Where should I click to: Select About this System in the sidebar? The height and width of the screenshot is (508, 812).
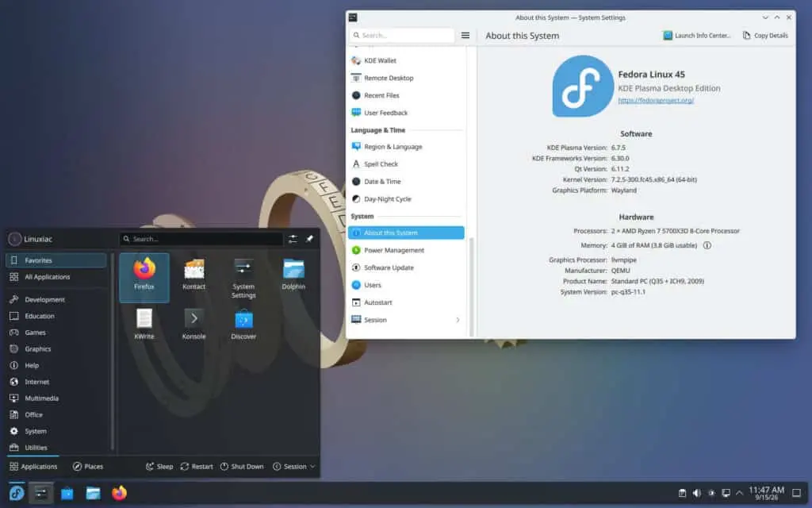[x=406, y=233]
